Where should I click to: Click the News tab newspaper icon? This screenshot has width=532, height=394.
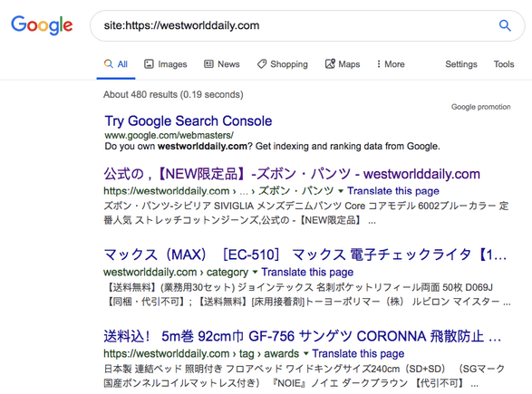click(208, 64)
